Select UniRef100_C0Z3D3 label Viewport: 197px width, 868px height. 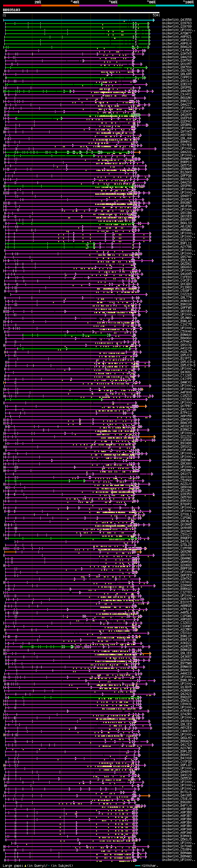(177, 399)
